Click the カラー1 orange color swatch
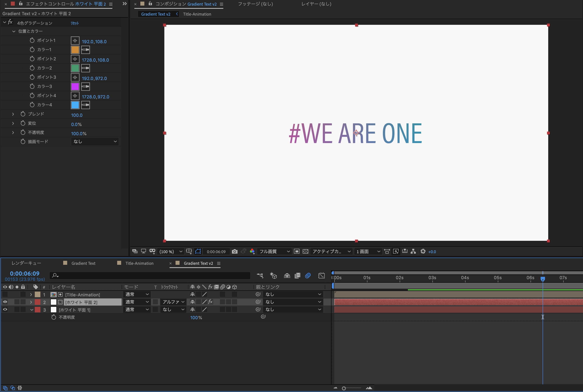The image size is (583, 392). 75,50
